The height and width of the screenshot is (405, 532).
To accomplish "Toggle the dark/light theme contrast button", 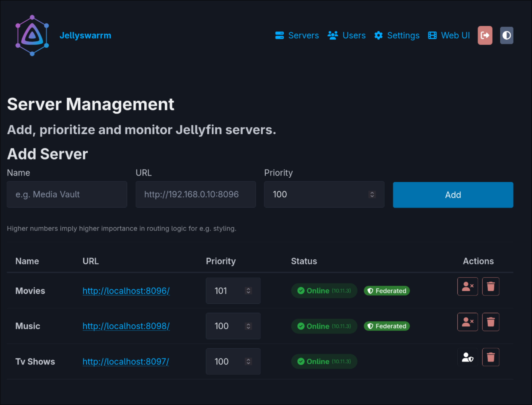I will pos(506,35).
